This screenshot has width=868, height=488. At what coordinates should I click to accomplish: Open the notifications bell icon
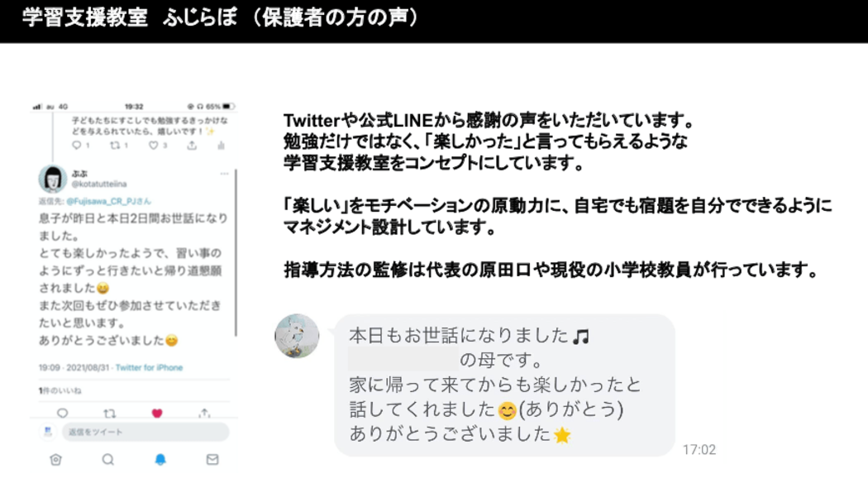160,459
